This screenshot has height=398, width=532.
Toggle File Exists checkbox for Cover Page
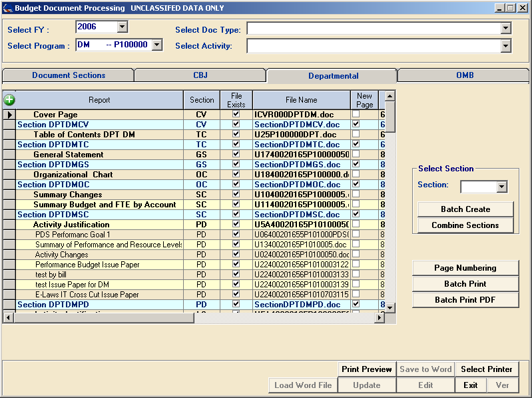pyautogui.click(x=236, y=115)
